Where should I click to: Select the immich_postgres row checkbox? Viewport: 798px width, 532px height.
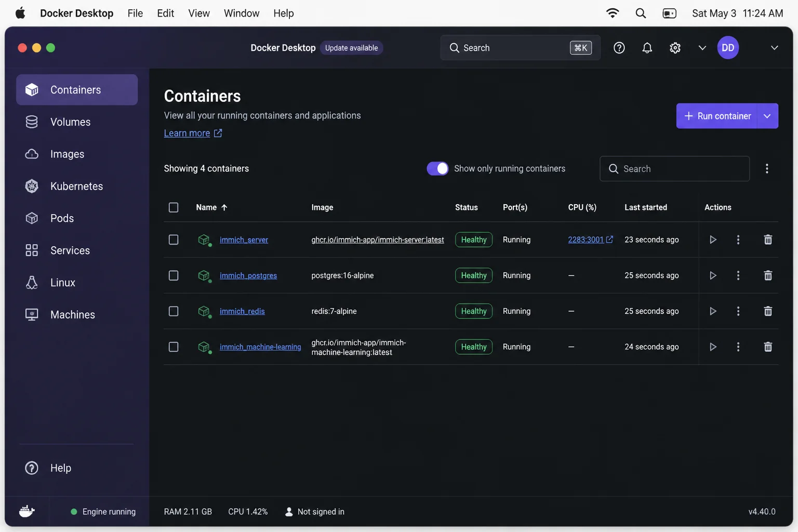(174, 275)
